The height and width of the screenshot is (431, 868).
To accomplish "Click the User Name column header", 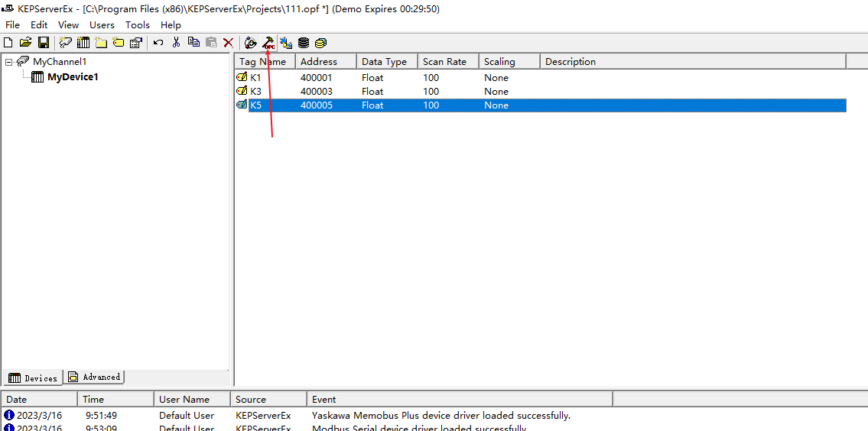I will (192, 399).
